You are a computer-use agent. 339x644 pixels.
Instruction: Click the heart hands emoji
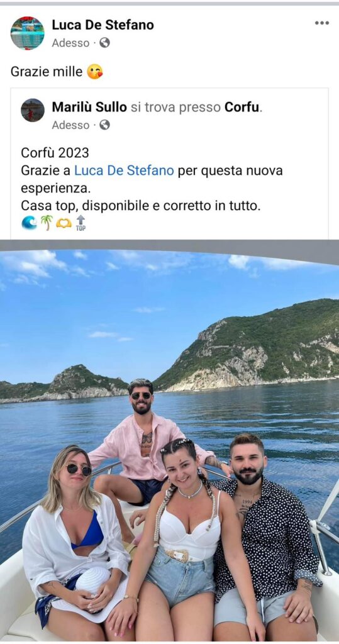(x=64, y=223)
